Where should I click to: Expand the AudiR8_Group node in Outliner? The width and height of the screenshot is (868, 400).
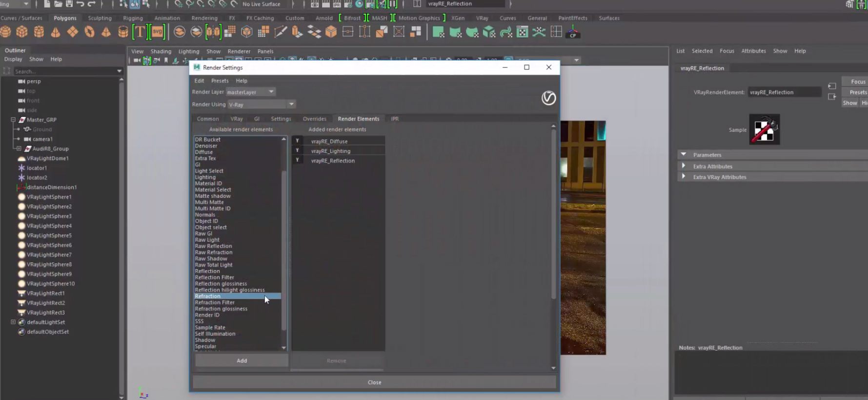(19, 148)
